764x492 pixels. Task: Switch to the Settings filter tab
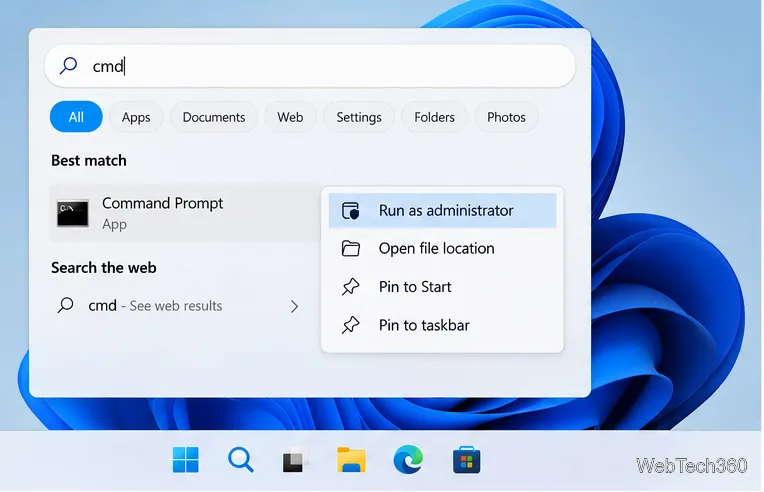[x=359, y=117]
